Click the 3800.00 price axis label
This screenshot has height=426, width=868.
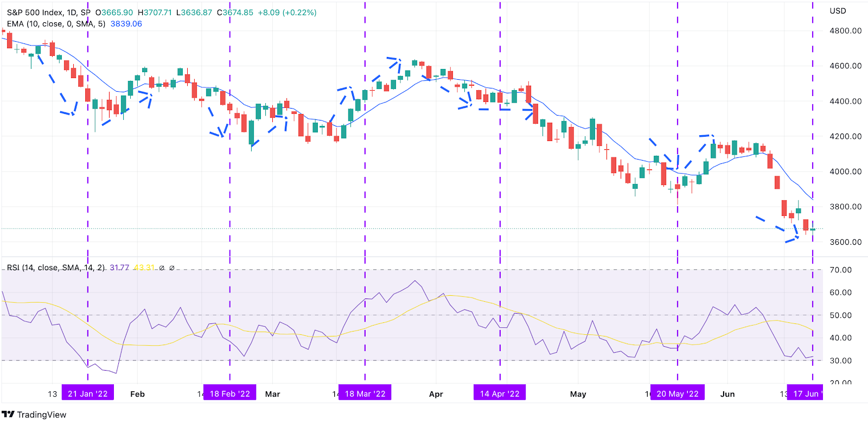[x=846, y=207]
